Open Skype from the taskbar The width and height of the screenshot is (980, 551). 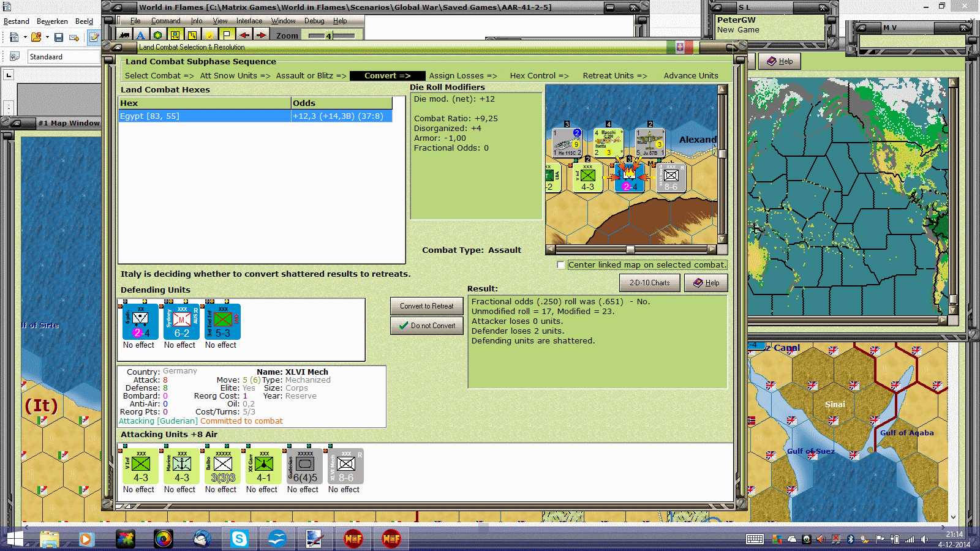(x=239, y=539)
